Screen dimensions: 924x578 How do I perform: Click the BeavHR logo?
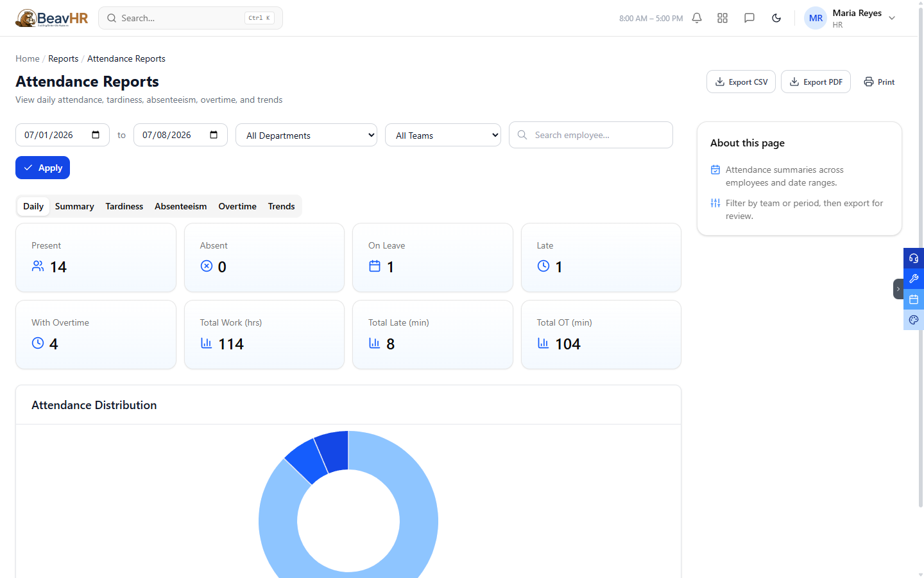point(52,18)
